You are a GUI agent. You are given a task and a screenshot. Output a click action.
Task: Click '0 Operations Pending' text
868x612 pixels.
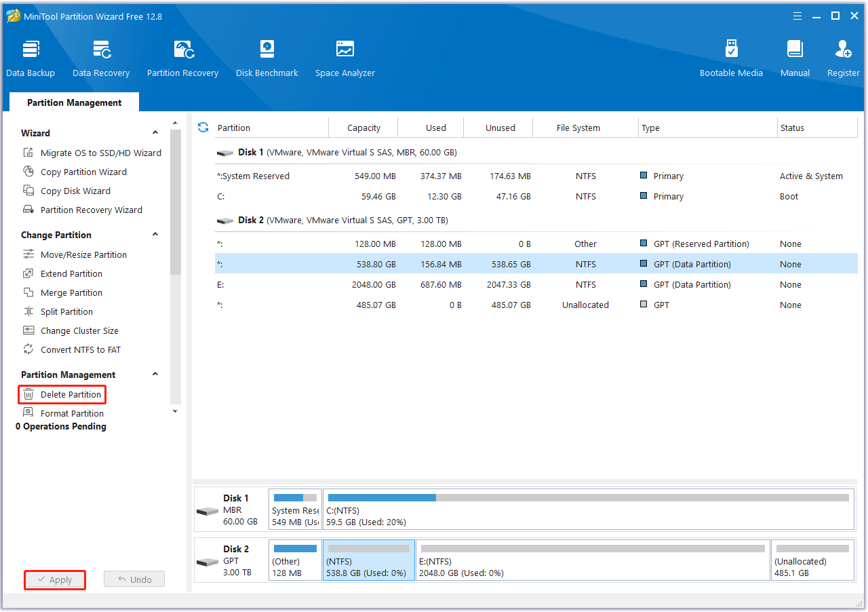(61, 426)
